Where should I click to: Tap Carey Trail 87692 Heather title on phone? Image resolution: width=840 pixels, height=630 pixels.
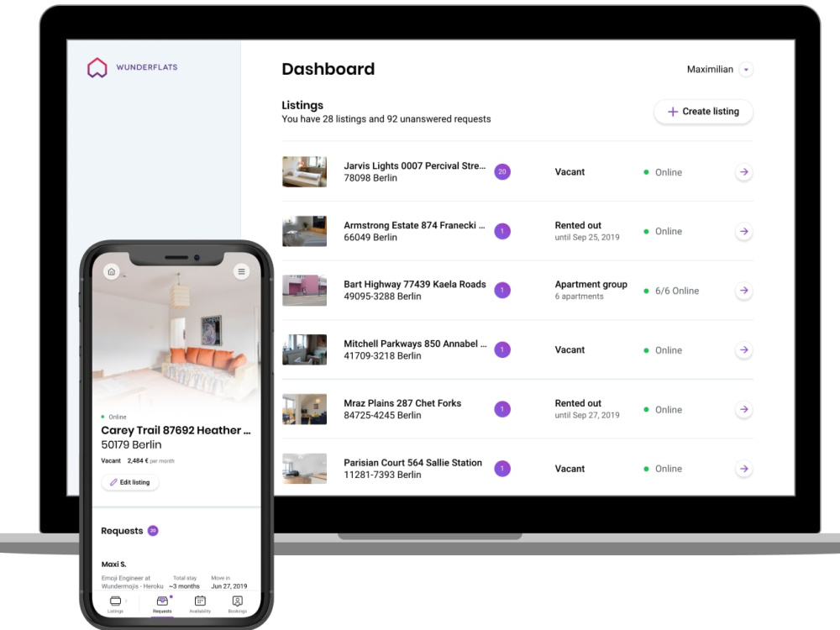tap(176, 430)
